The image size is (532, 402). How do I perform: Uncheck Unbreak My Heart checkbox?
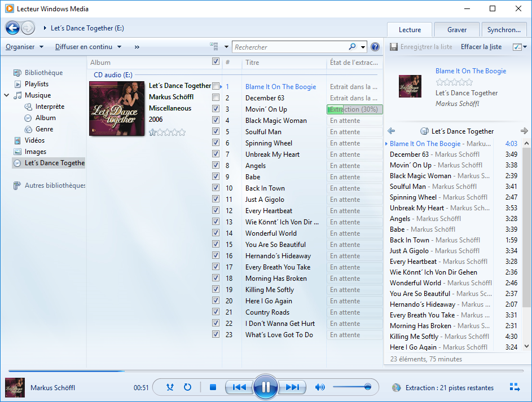pyautogui.click(x=216, y=153)
